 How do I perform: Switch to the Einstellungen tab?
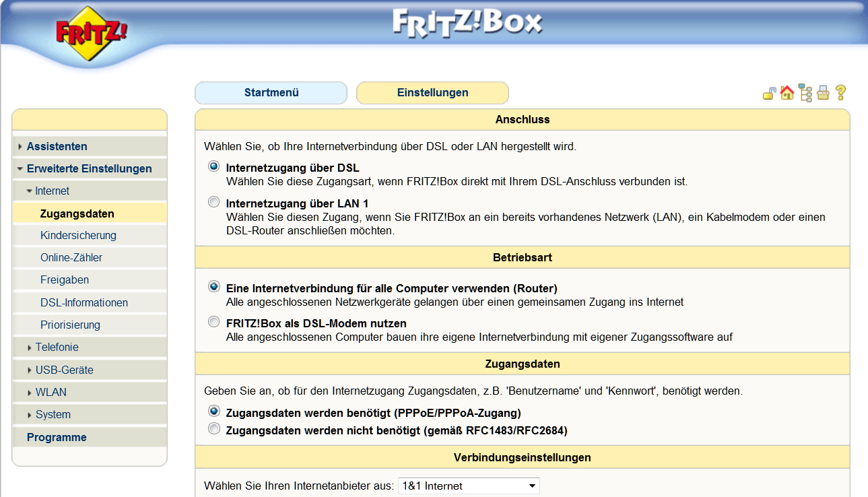tap(432, 93)
